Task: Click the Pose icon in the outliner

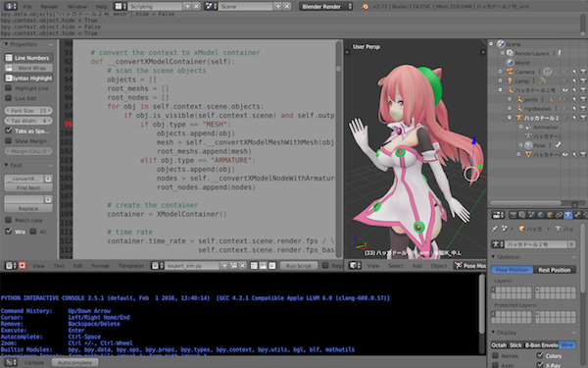Action: point(529,145)
